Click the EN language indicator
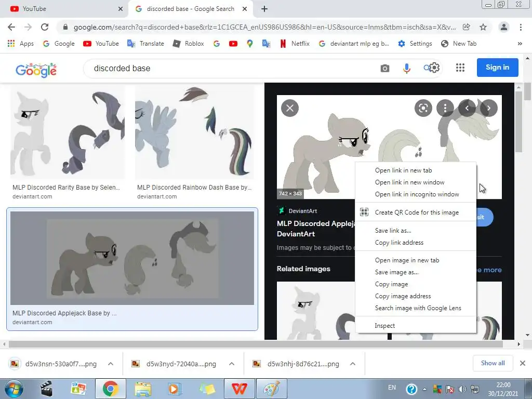The height and width of the screenshot is (399, 532). point(392,388)
